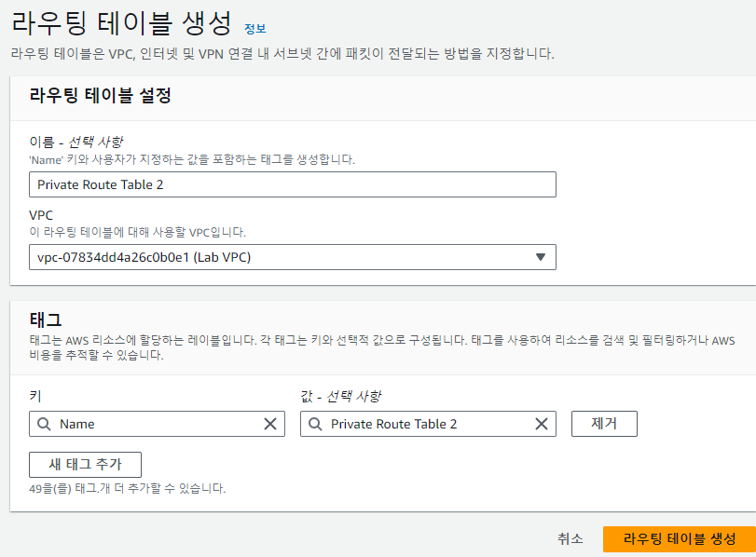Click the 값 - 선택 사항 label
The height and width of the screenshot is (557, 756).
[340, 396]
